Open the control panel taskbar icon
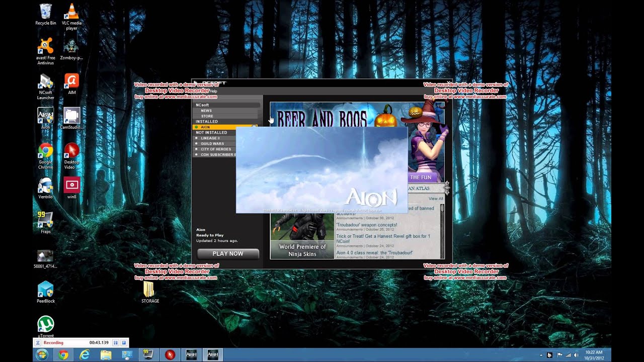The image size is (644, 362). pyautogui.click(x=127, y=355)
